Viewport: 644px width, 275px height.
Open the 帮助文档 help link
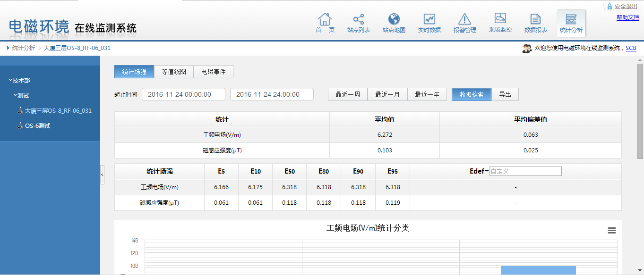tap(628, 17)
